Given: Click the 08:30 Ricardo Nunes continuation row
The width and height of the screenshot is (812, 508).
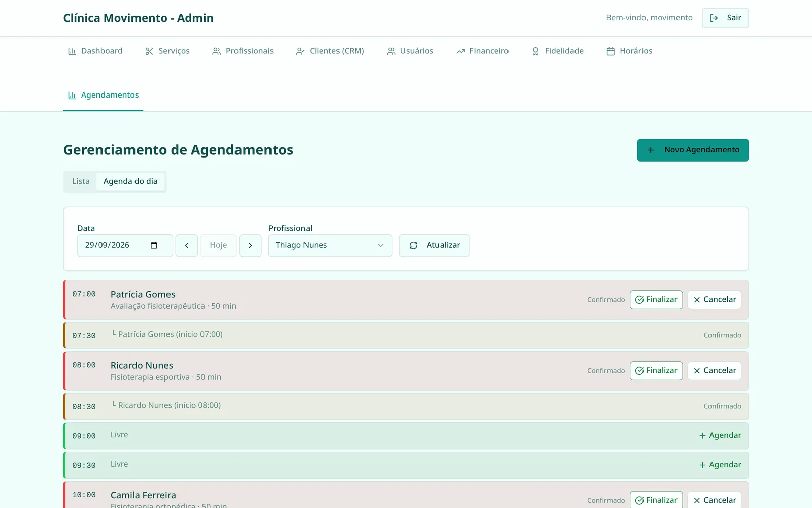Looking at the screenshot, I should 406,406.
